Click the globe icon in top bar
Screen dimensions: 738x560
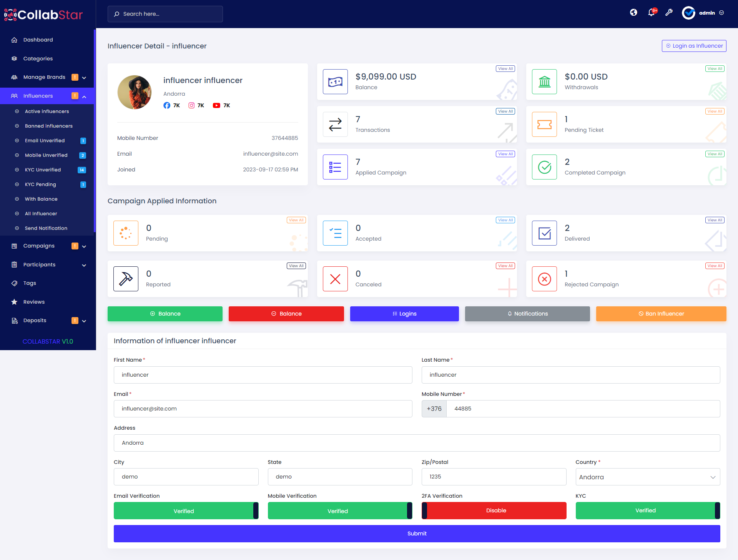(x=633, y=13)
